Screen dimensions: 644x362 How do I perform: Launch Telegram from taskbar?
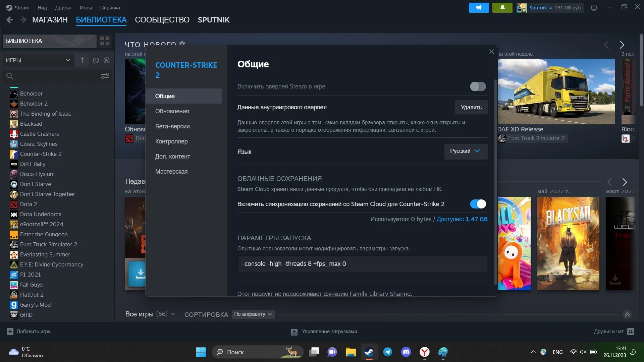[388, 352]
